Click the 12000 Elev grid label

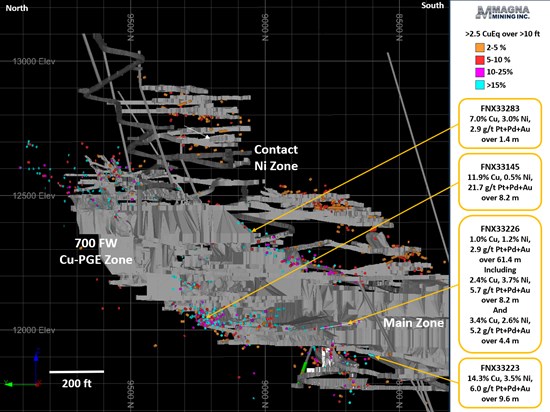(x=34, y=330)
